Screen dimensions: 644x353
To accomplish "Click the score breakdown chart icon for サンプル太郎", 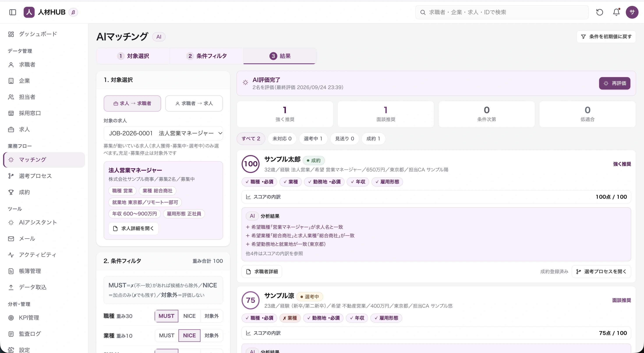I will (x=248, y=197).
